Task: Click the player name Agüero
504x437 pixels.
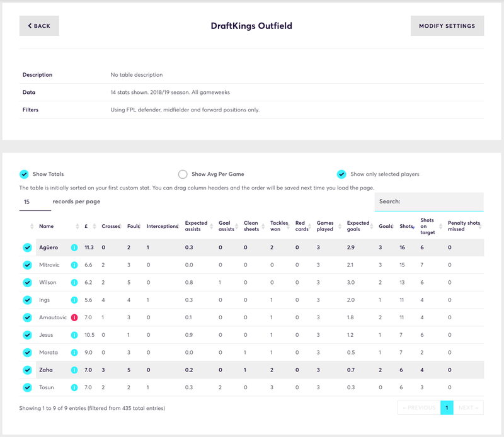Action: [49, 247]
